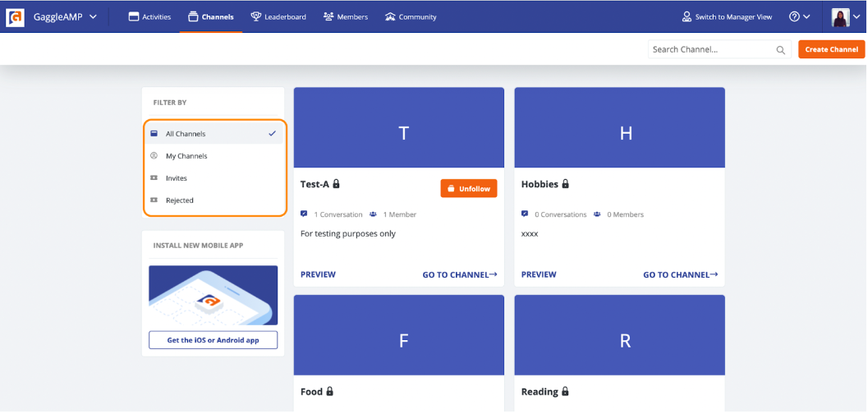The image size is (868, 414).
Task: Click the Food channel banner with F
Action: pyautogui.click(x=398, y=335)
